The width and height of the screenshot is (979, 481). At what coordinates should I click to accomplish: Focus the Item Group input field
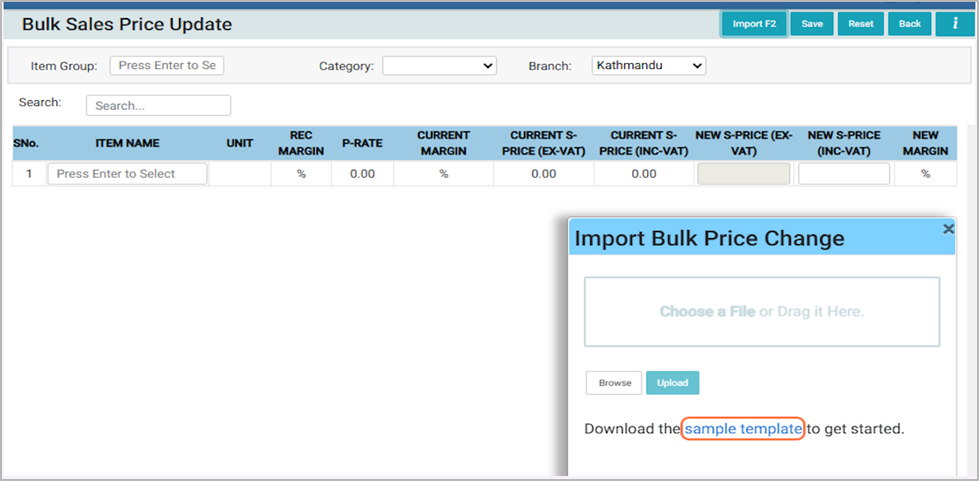point(167,66)
